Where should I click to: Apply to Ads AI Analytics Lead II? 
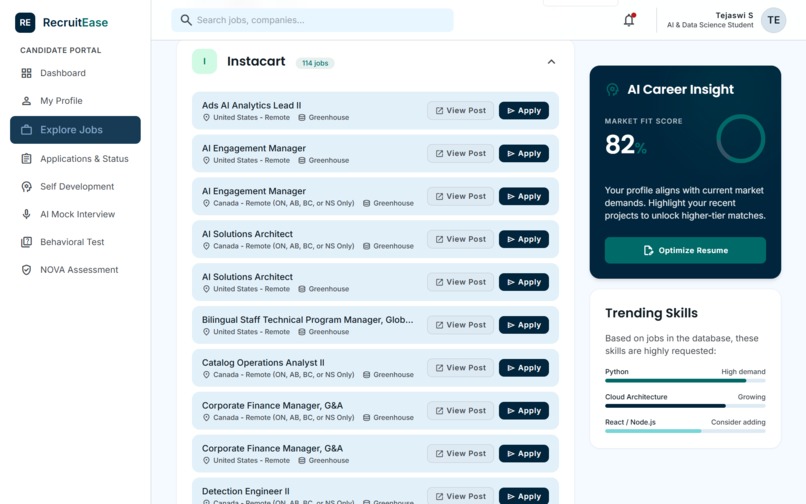coord(524,111)
